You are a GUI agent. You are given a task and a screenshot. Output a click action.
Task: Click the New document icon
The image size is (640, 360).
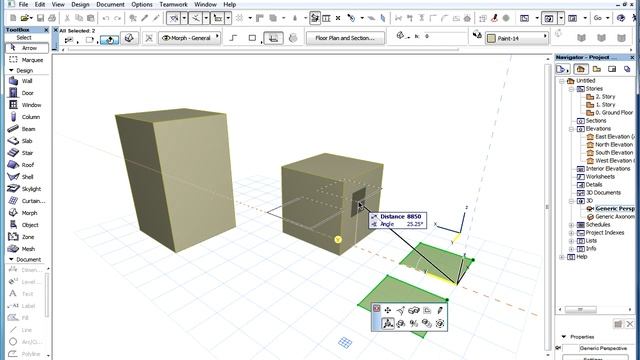pos(13,18)
